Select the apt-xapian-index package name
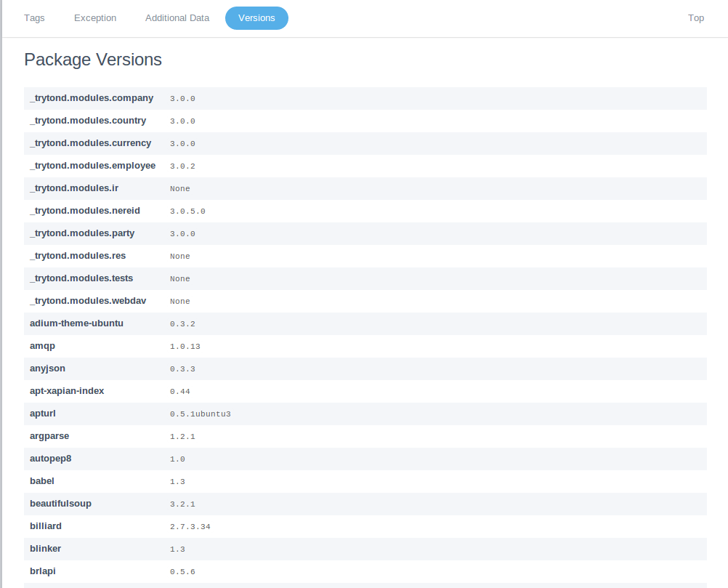 coord(67,391)
